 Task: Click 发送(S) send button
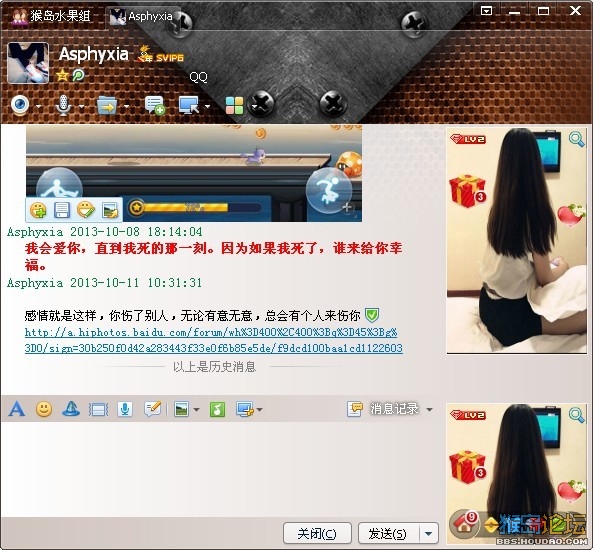click(x=388, y=533)
